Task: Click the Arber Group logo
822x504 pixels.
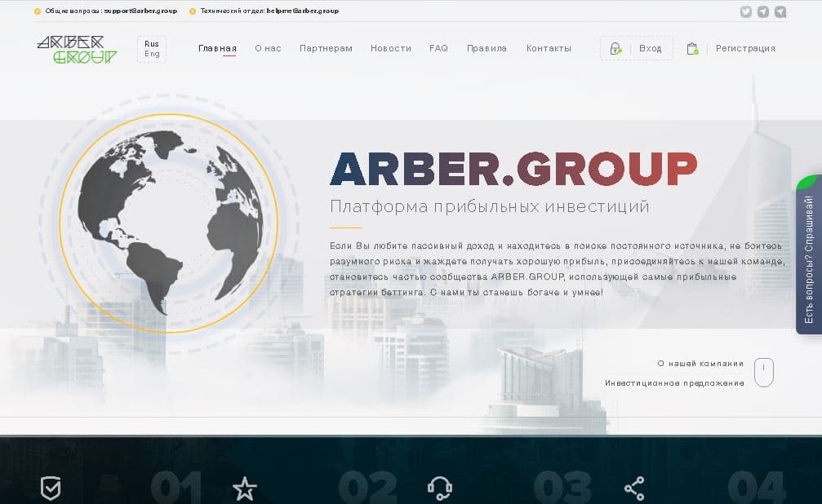Action: pyautogui.click(x=77, y=49)
